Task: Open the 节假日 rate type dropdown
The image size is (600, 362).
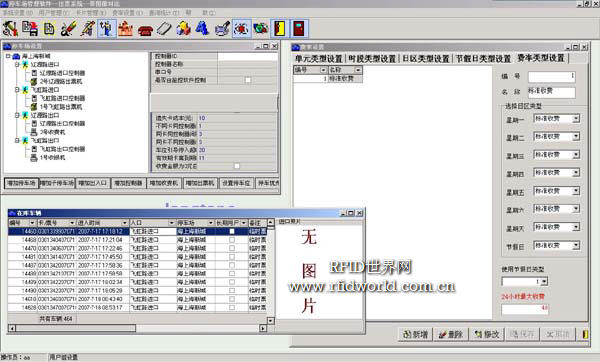Action: tap(576, 245)
